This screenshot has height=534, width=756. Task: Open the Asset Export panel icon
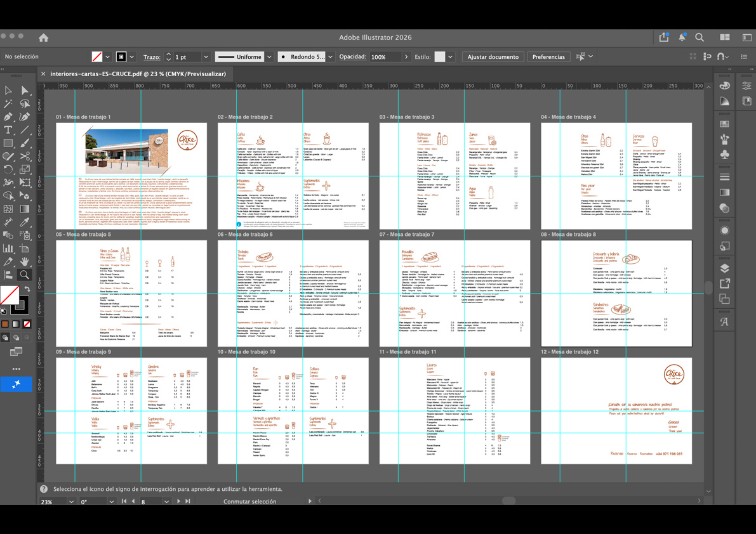[x=725, y=283]
